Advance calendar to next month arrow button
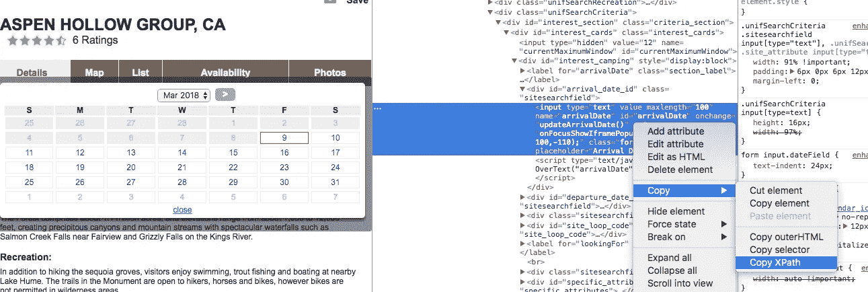Screen dimensions: 868x292 [225, 95]
